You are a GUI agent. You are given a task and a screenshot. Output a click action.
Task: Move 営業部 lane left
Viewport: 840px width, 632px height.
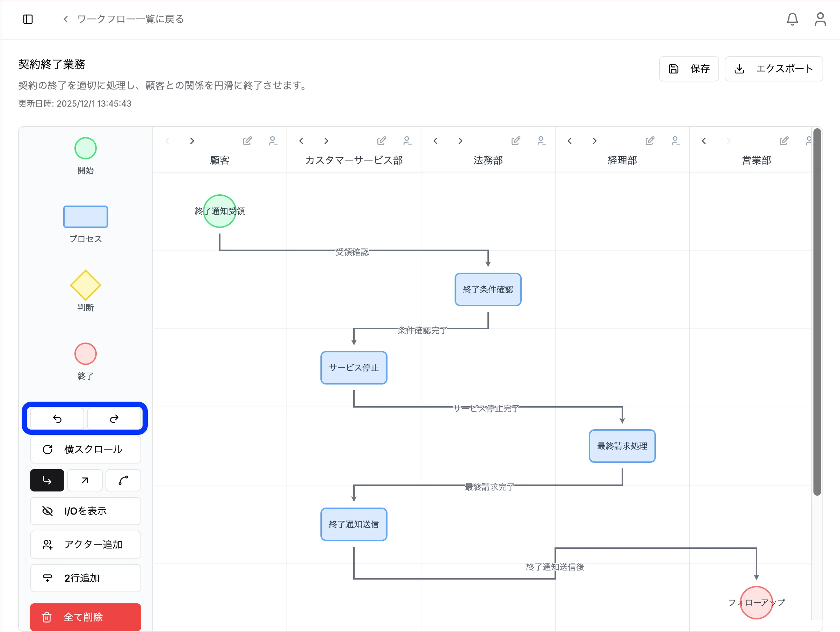pyautogui.click(x=704, y=141)
